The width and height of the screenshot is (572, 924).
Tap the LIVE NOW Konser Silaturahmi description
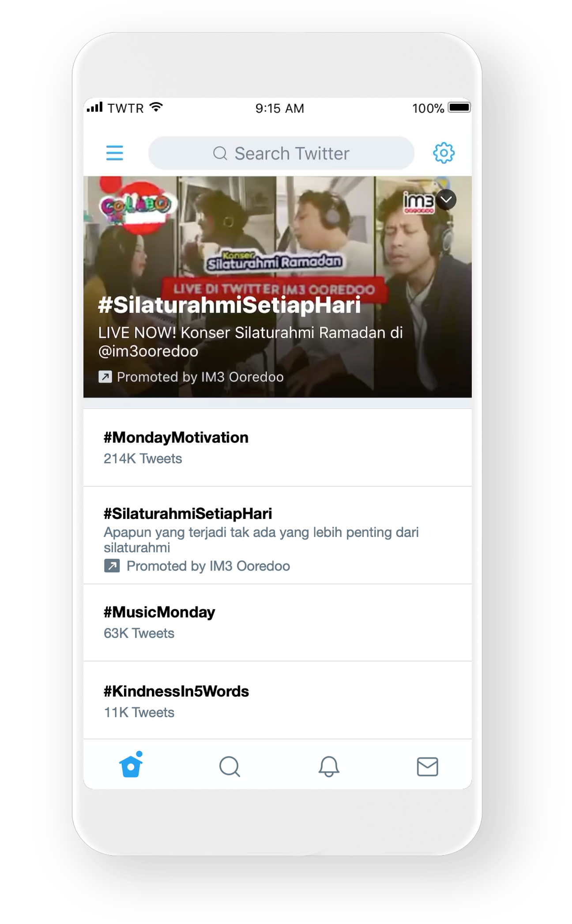point(250,342)
